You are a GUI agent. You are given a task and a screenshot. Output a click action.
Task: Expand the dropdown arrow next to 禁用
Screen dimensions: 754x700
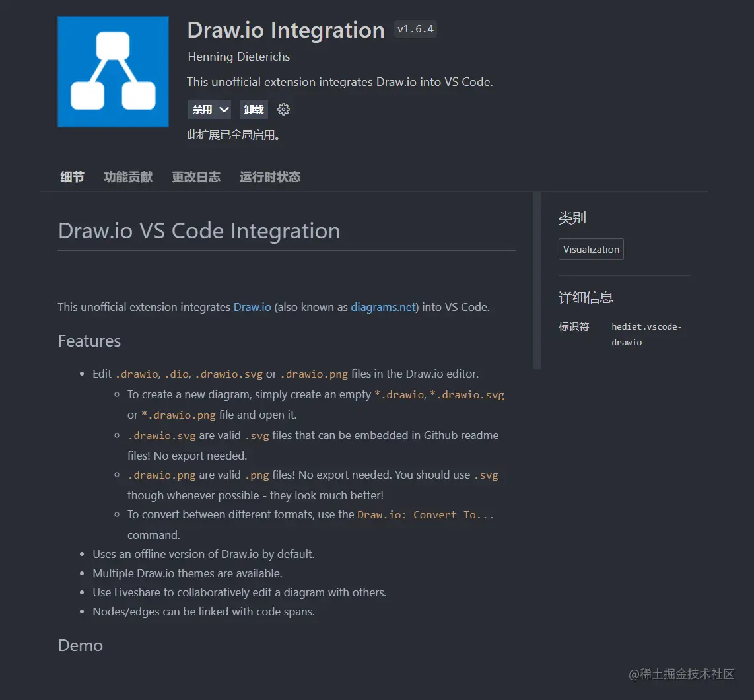pyautogui.click(x=224, y=110)
